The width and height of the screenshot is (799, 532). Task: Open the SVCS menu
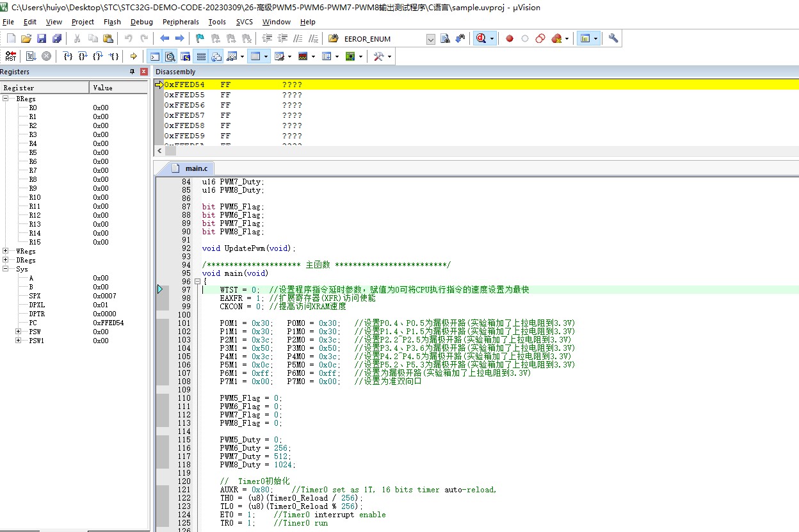[x=245, y=22]
